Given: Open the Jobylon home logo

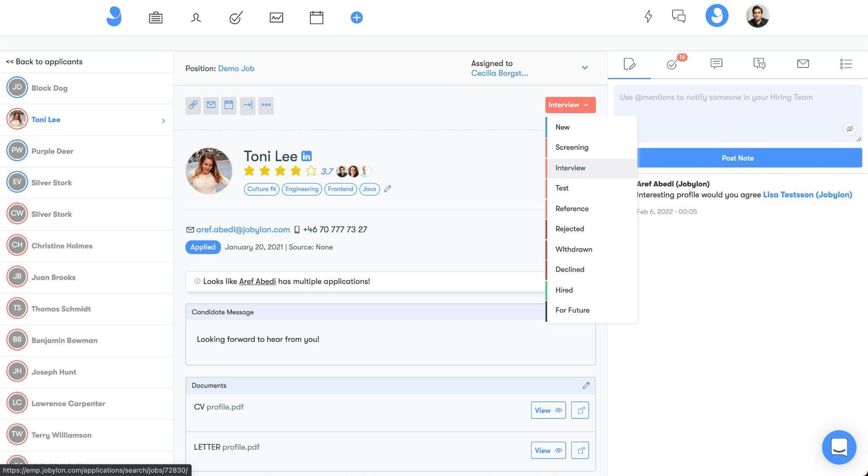Looking at the screenshot, I should point(114,17).
